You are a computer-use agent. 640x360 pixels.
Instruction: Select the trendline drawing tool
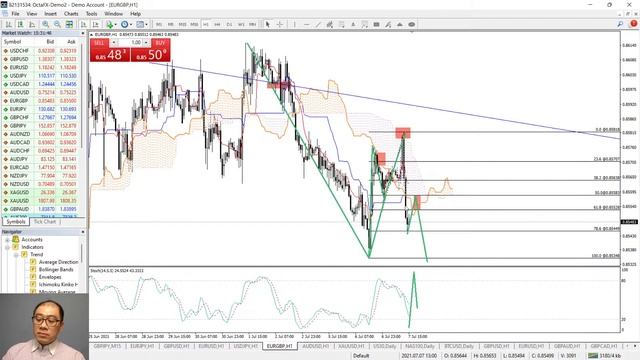pyautogui.click(x=318, y=24)
